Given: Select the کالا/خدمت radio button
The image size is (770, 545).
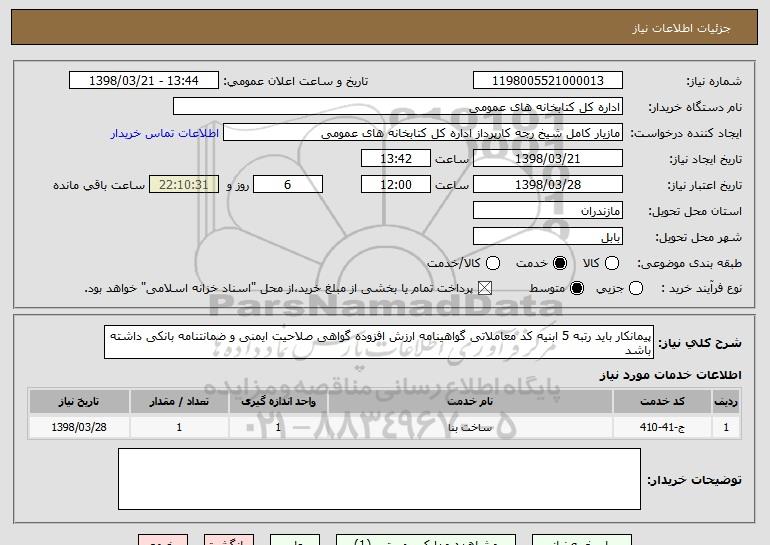Looking at the screenshot, I should [493, 263].
